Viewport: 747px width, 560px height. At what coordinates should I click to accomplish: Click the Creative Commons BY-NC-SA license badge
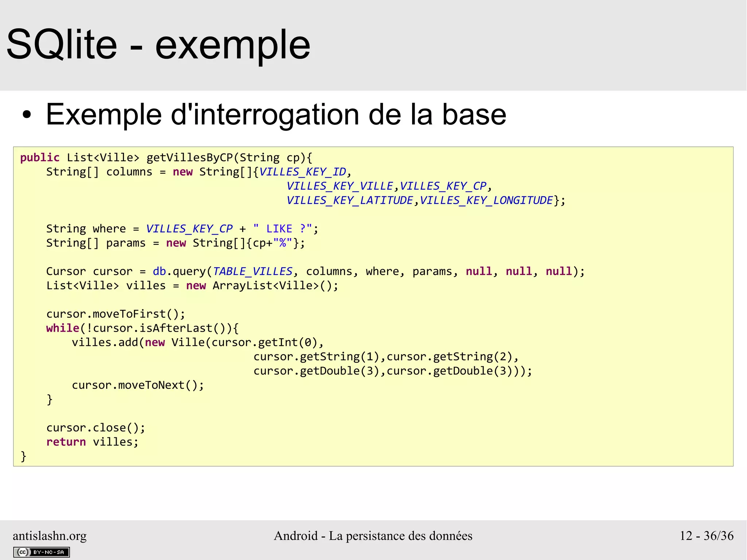coord(42,552)
